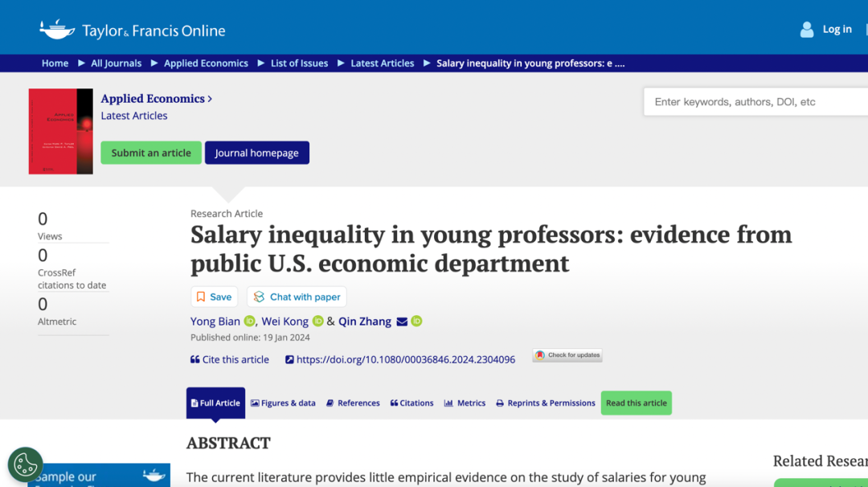Click the Taylor & Francis Online logo
This screenshot has height=487, width=868.
[133, 30]
